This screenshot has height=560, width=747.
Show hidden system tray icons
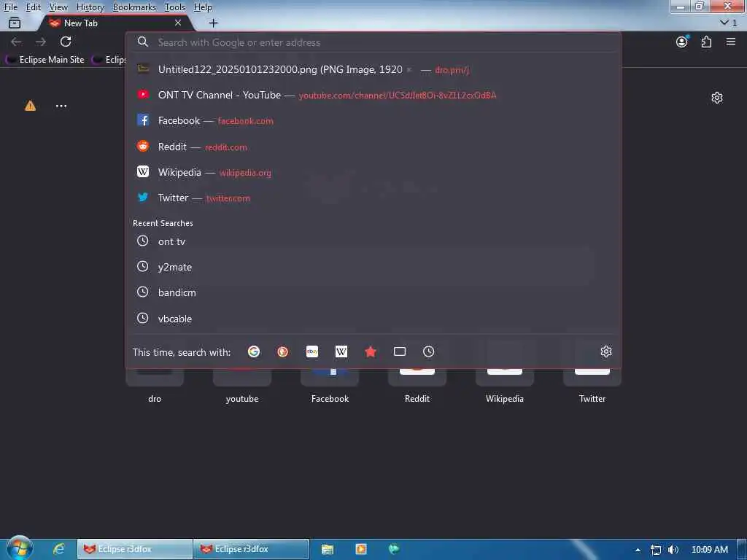[x=638, y=550]
